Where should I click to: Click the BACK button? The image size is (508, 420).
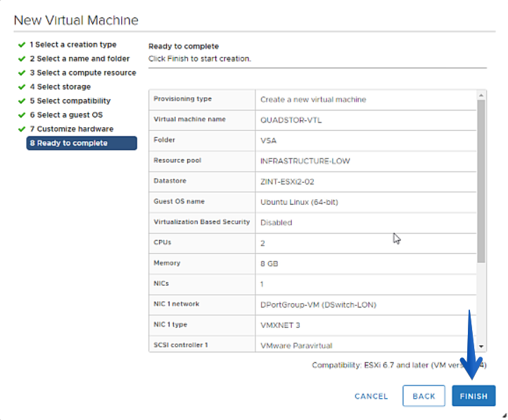(424, 395)
